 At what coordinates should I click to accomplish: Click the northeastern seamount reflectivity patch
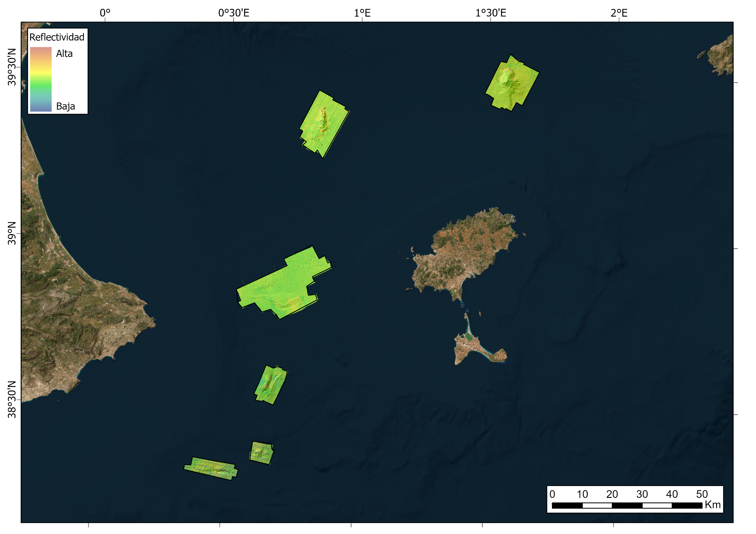512,83
